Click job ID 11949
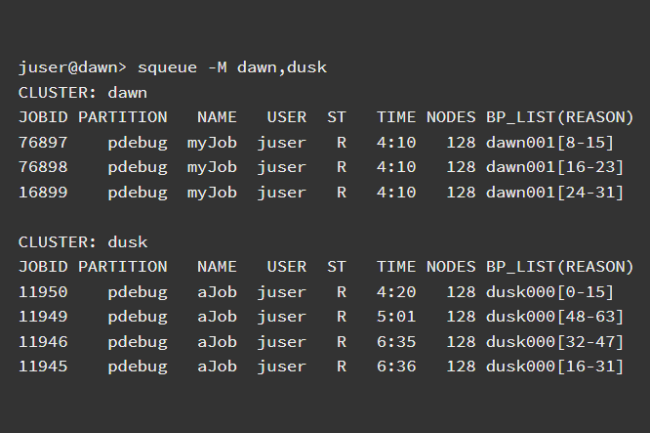650x433 pixels. (42, 317)
